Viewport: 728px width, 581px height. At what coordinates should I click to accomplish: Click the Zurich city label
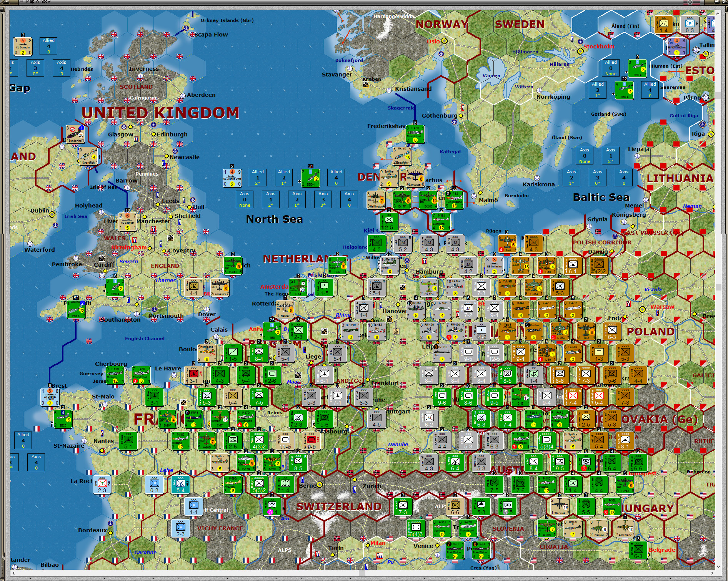372,486
